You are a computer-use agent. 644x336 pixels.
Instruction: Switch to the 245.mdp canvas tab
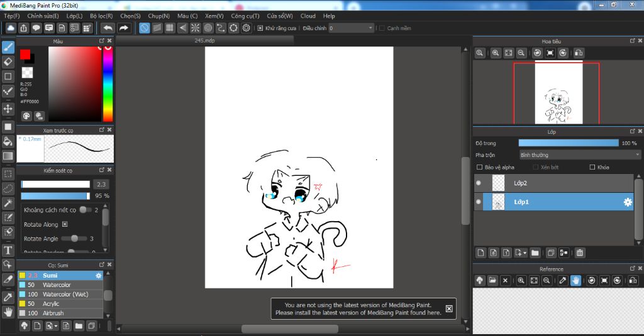[x=204, y=41]
